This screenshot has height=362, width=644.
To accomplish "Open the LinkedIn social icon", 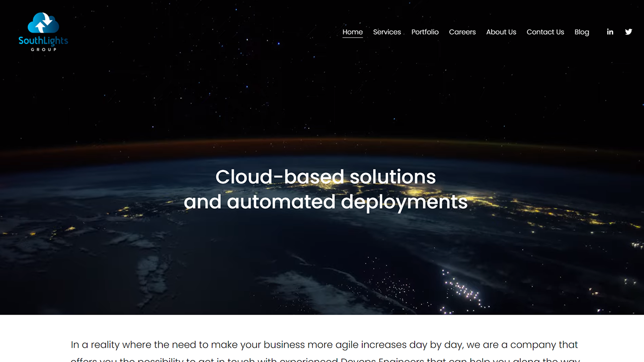I will click(x=610, y=32).
